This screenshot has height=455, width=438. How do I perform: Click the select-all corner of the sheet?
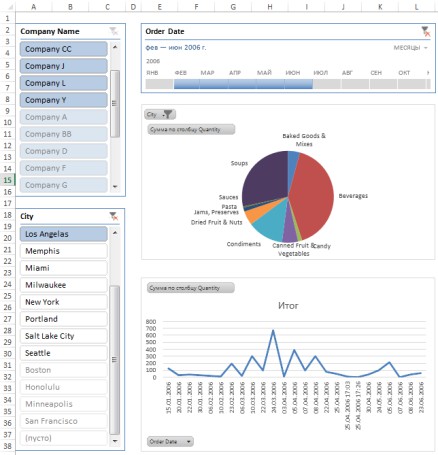click(7, 7)
